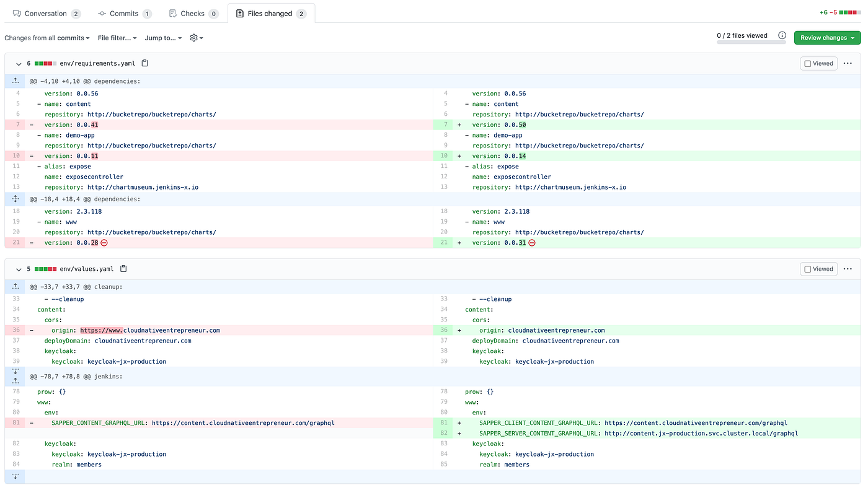Open more options for env/requirements.yaml
Viewport: 868px width, 490px height.
tap(848, 63)
